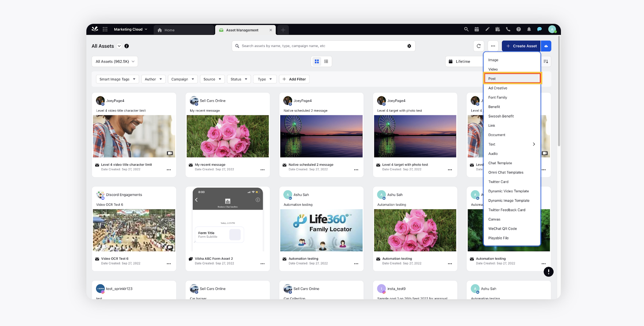Close the Asset Management tab
Image resolution: width=644 pixels, height=326 pixels.
click(x=271, y=30)
